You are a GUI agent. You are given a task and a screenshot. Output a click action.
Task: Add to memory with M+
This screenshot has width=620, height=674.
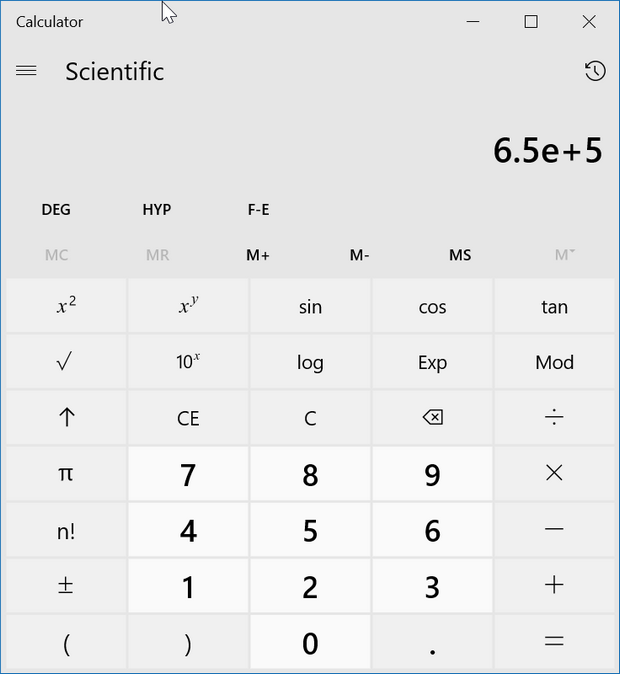[x=258, y=255]
